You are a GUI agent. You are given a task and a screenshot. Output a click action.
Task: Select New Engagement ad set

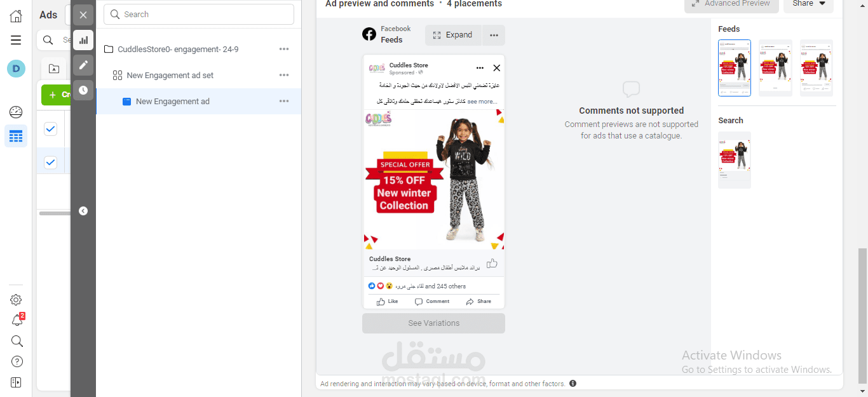pyautogui.click(x=170, y=75)
